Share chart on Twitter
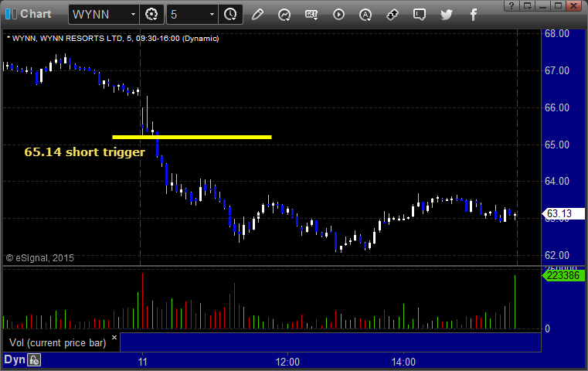 pyautogui.click(x=447, y=15)
